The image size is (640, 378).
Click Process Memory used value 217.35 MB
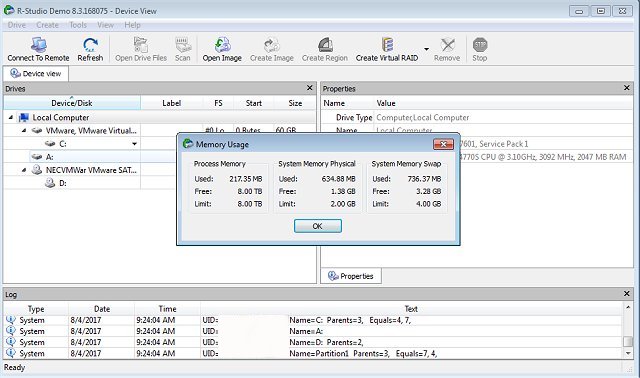pyautogui.click(x=246, y=179)
